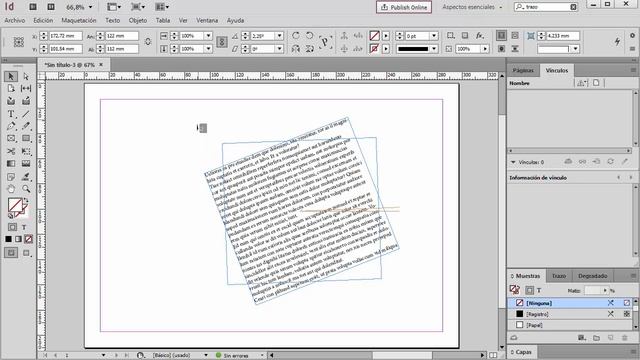Open the Maquetación menu

point(79,20)
